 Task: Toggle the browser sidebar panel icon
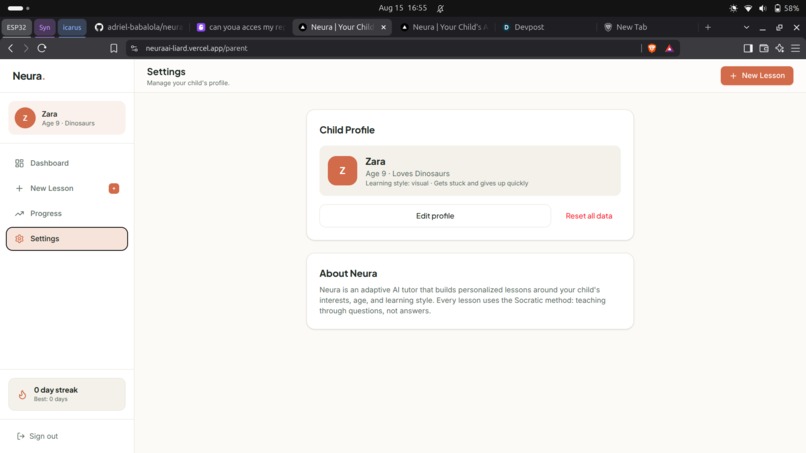[x=748, y=48]
